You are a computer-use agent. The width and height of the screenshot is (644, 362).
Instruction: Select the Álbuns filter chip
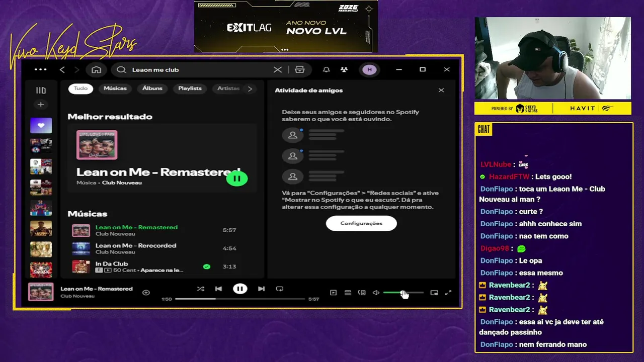coord(152,88)
